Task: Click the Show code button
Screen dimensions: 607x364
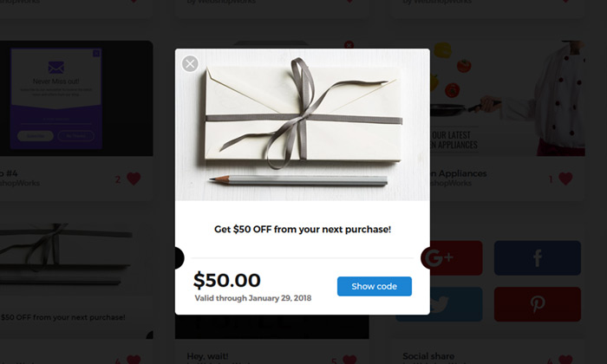Action: point(374,287)
